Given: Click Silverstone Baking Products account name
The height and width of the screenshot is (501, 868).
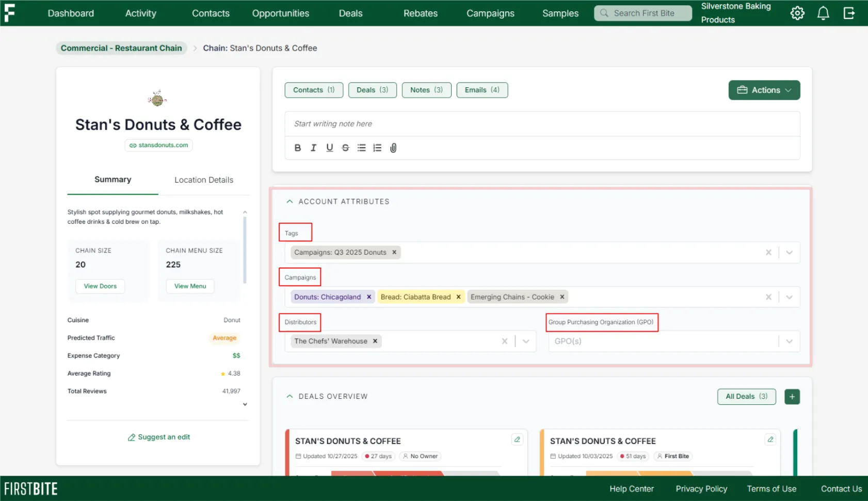Looking at the screenshot, I should 736,13.
